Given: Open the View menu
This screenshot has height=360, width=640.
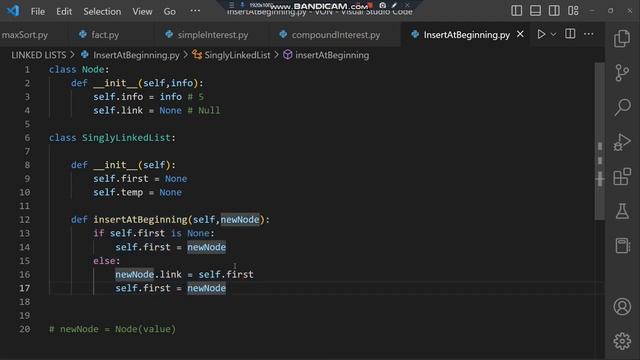Looking at the screenshot, I should click(142, 11).
